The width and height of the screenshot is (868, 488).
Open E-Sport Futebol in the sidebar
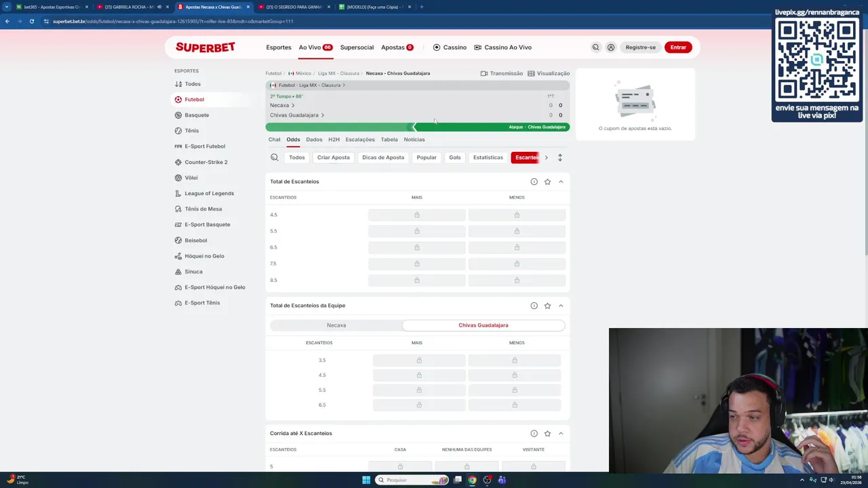205,146
